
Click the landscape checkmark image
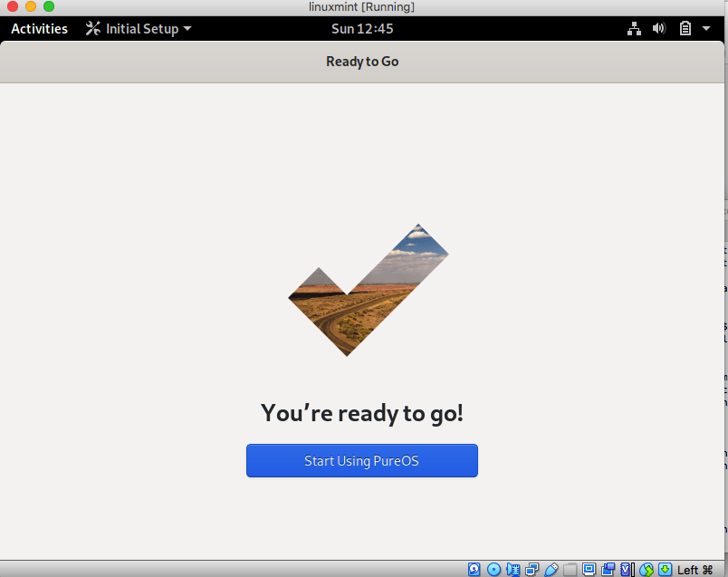click(369, 290)
